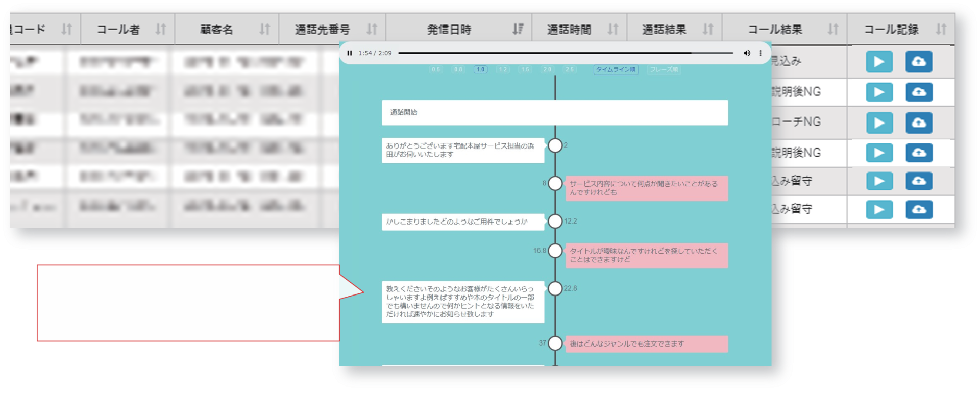Sort by 通話時間 column

[613, 30]
